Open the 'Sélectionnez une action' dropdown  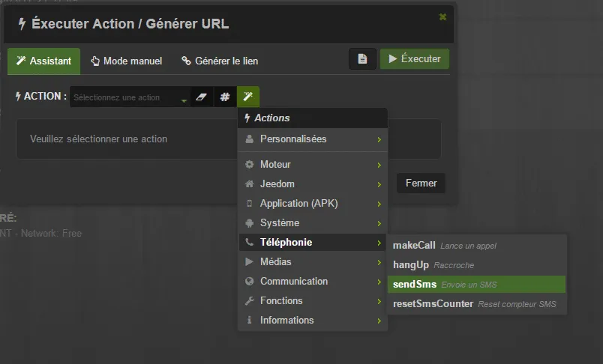coord(130,97)
